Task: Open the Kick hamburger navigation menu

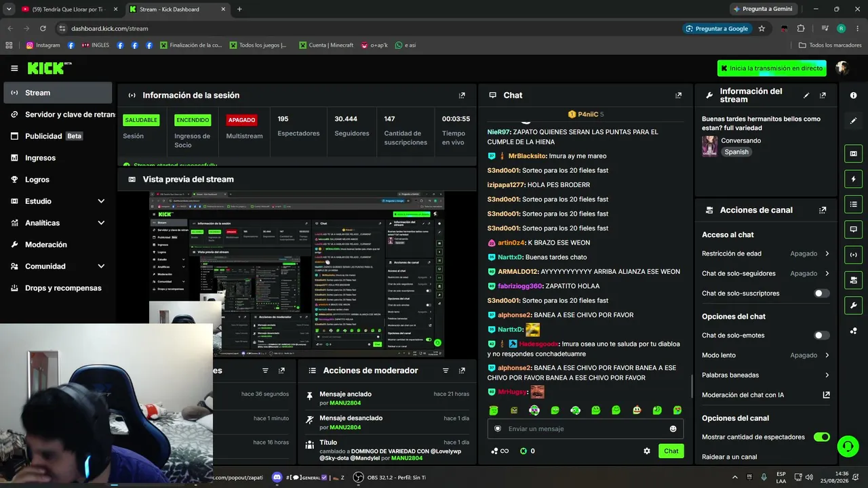Action: (14, 68)
